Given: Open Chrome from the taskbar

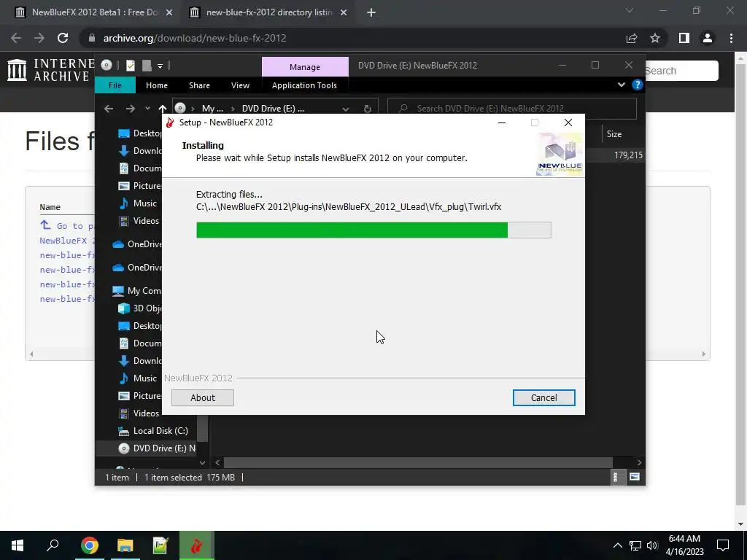Looking at the screenshot, I should (89, 545).
